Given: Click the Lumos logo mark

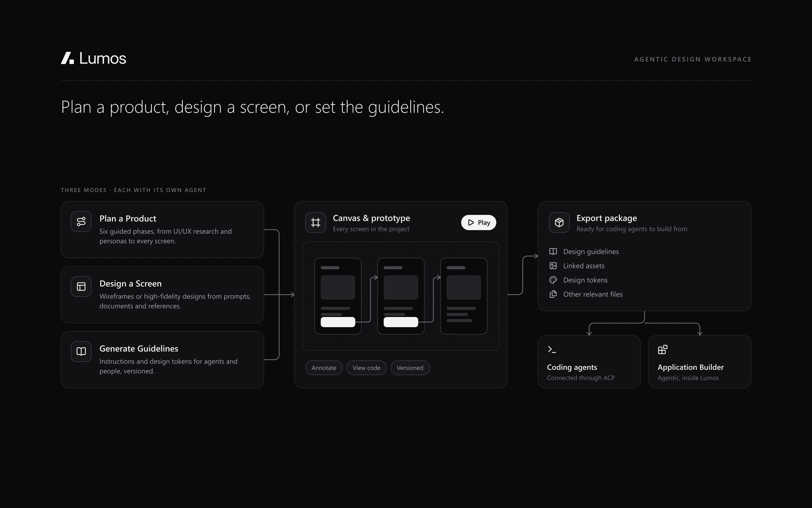Looking at the screenshot, I should [67, 58].
